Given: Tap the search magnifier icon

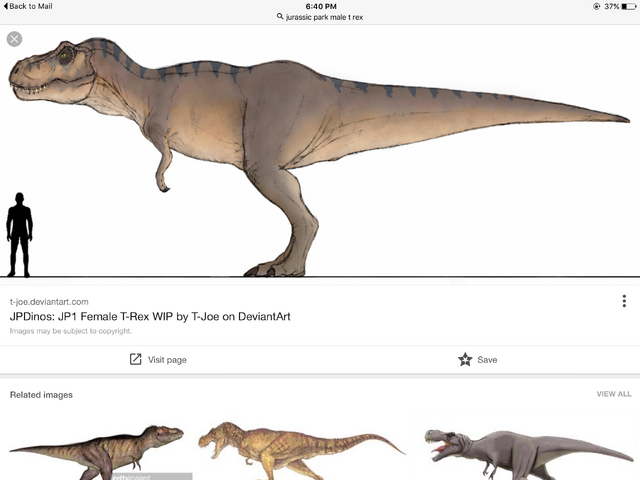Looking at the screenshot, I should tap(280, 17).
